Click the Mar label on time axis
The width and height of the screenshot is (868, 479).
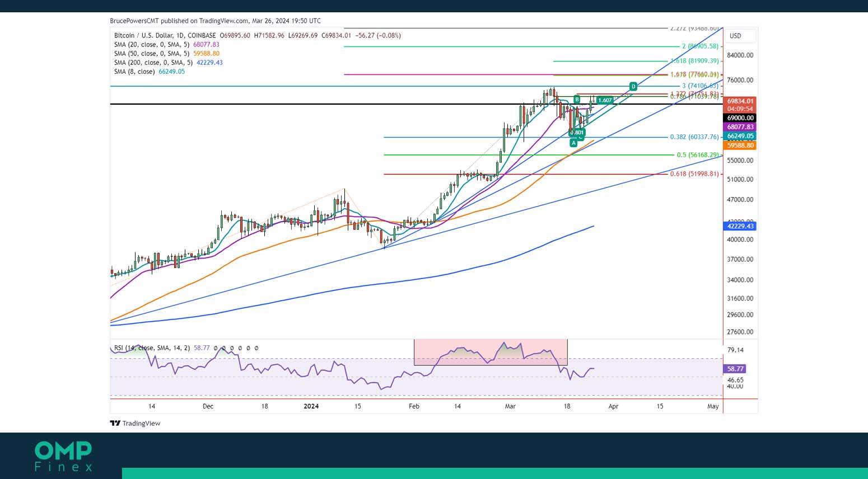(510, 406)
